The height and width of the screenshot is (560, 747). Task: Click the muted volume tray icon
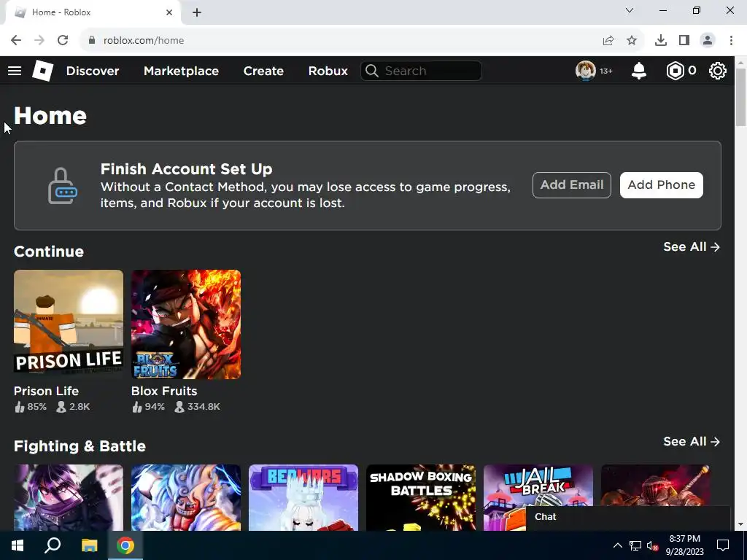tap(652, 545)
